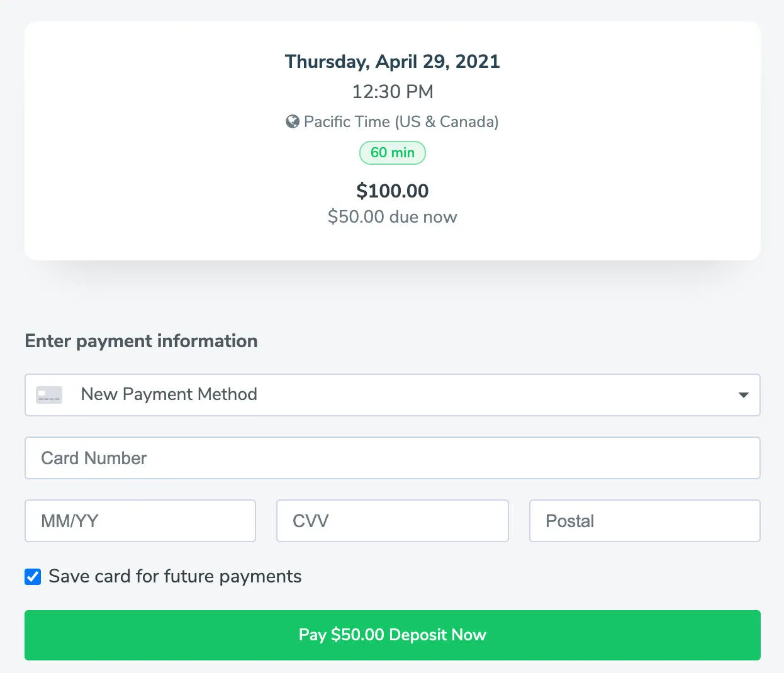The height and width of the screenshot is (673, 784).
Task: Click the globe timezone icon
Action: pos(292,121)
